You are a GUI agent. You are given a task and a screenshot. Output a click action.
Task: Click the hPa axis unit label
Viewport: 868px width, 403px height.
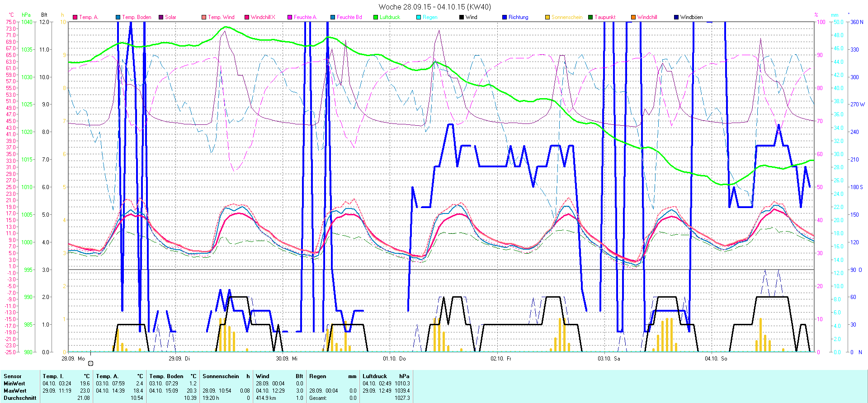pyautogui.click(x=26, y=15)
